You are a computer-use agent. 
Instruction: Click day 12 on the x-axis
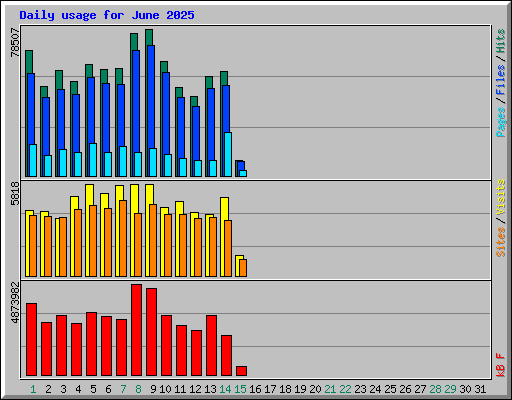pos(195,389)
